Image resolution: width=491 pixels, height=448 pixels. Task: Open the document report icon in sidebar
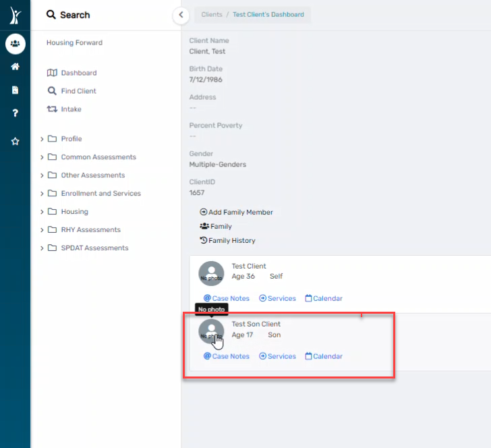point(15,90)
